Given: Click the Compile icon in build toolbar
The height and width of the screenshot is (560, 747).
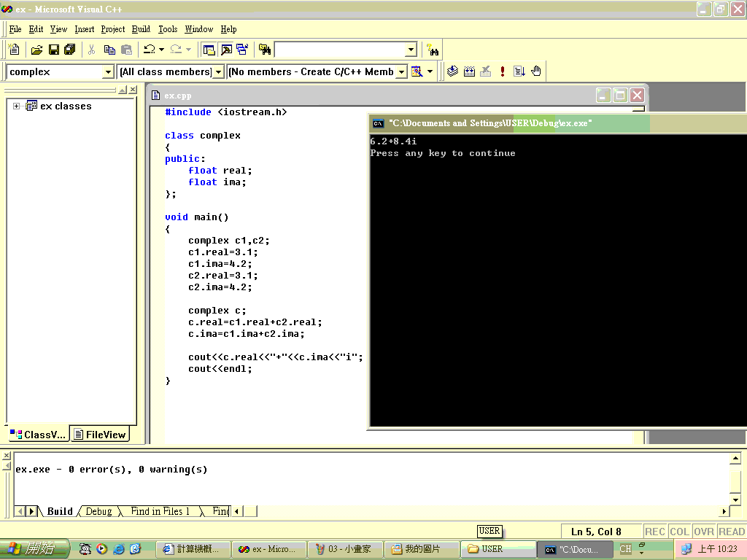Looking at the screenshot, I should [x=452, y=71].
